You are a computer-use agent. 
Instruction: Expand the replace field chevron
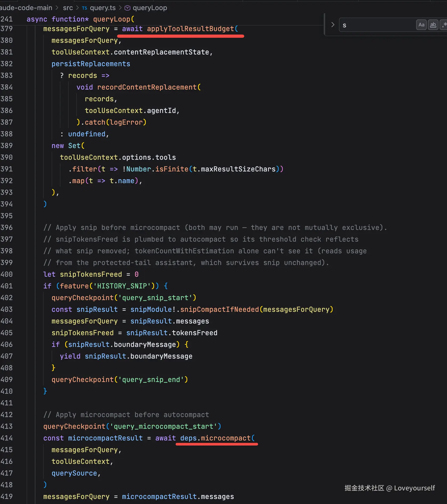point(333,25)
